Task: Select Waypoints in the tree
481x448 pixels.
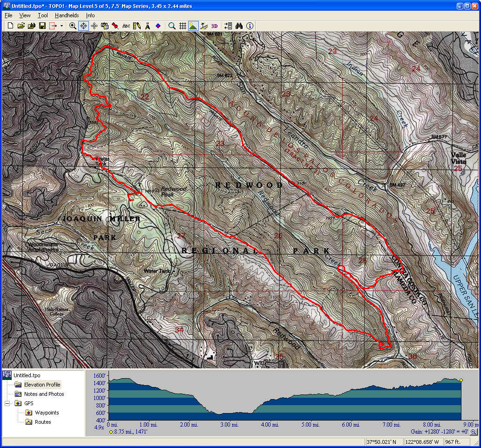Action: click(47, 413)
